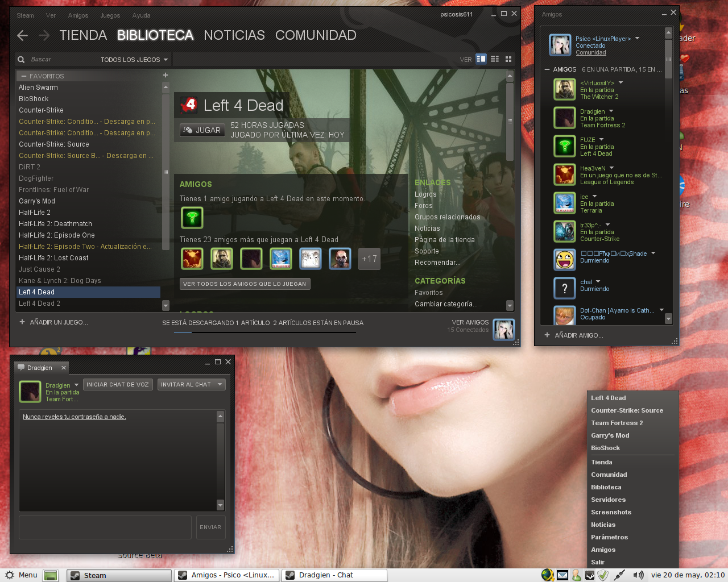
Task: Open the Steam icon in the system tray
Action: [590, 575]
